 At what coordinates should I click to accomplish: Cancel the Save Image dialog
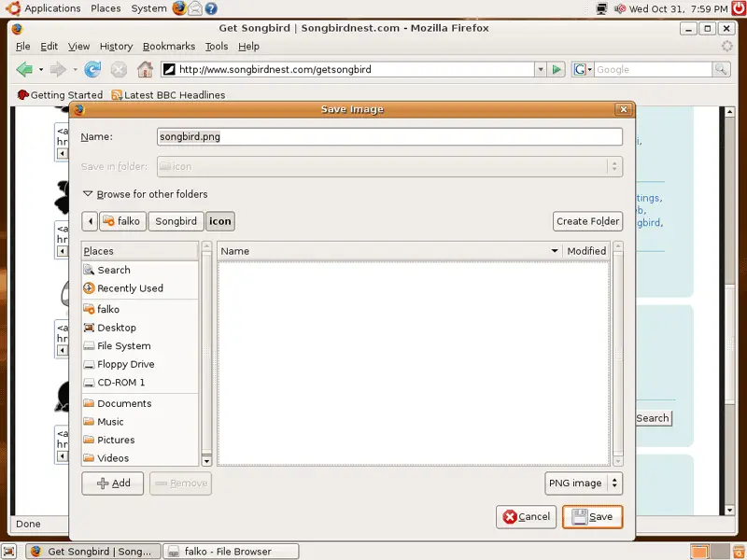(526, 517)
